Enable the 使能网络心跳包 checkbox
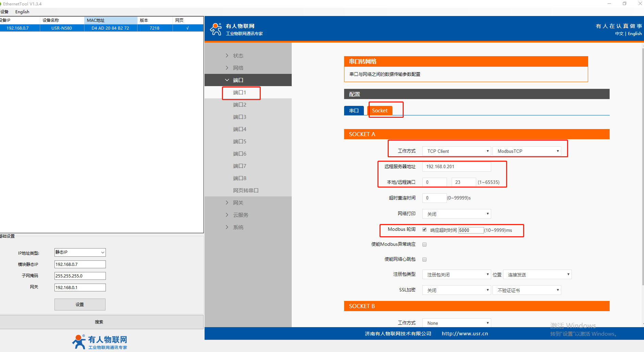The height and width of the screenshot is (352, 644). [424, 259]
